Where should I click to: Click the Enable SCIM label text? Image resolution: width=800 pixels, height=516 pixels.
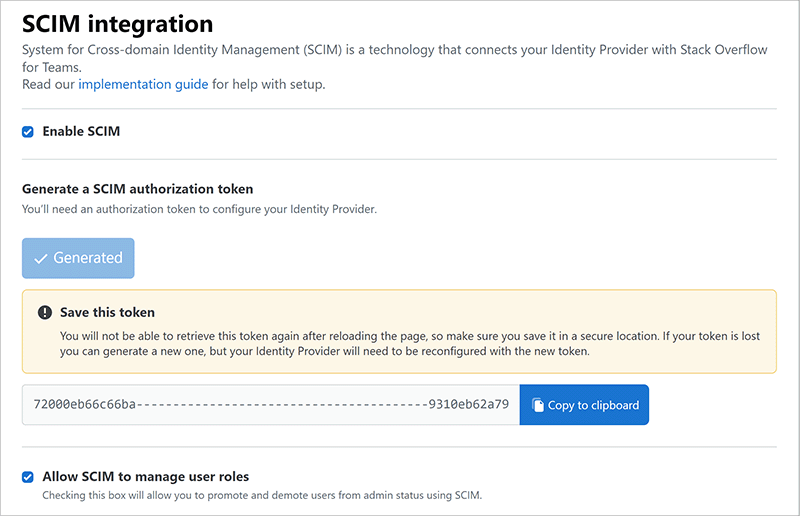pos(81,132)
